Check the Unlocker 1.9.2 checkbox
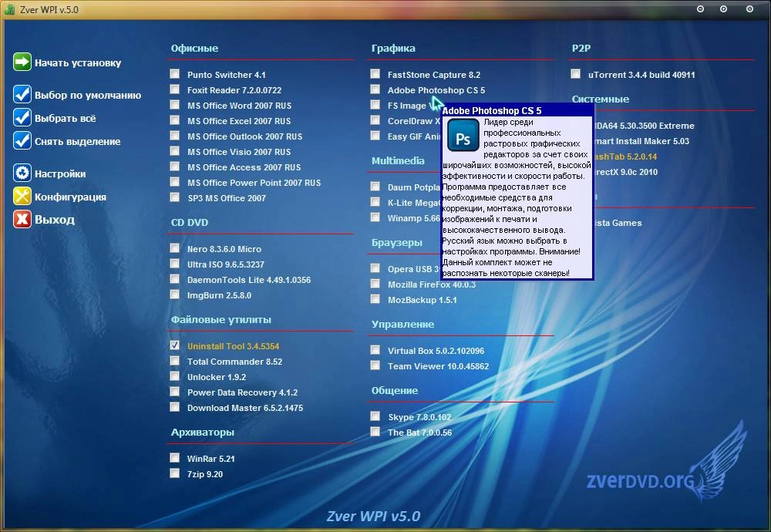The image size is (771, 532). (174, 376)
